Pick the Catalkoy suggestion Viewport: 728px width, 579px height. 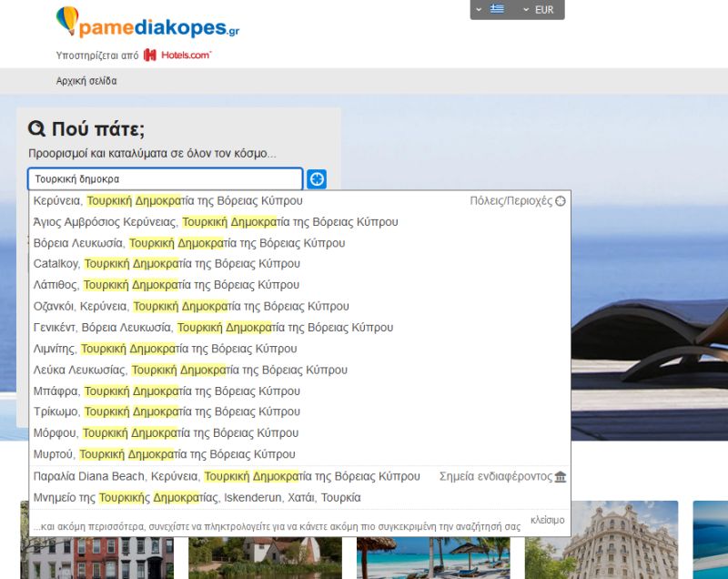299,264
